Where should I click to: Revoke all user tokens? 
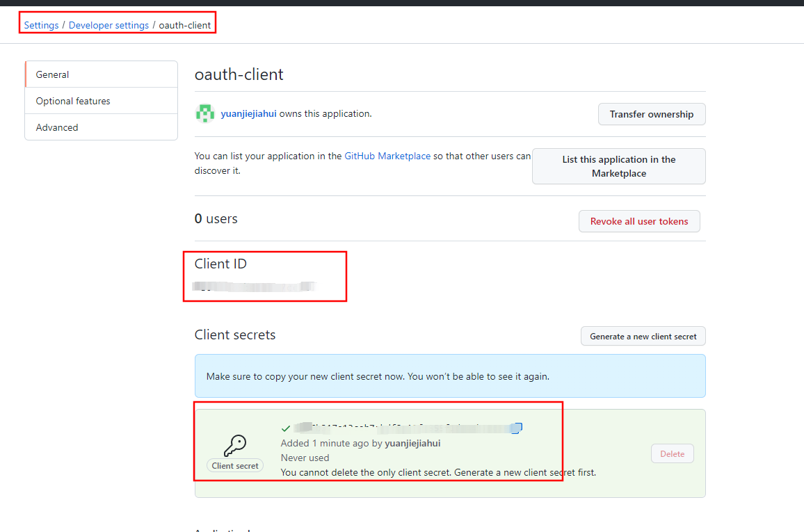639,221
